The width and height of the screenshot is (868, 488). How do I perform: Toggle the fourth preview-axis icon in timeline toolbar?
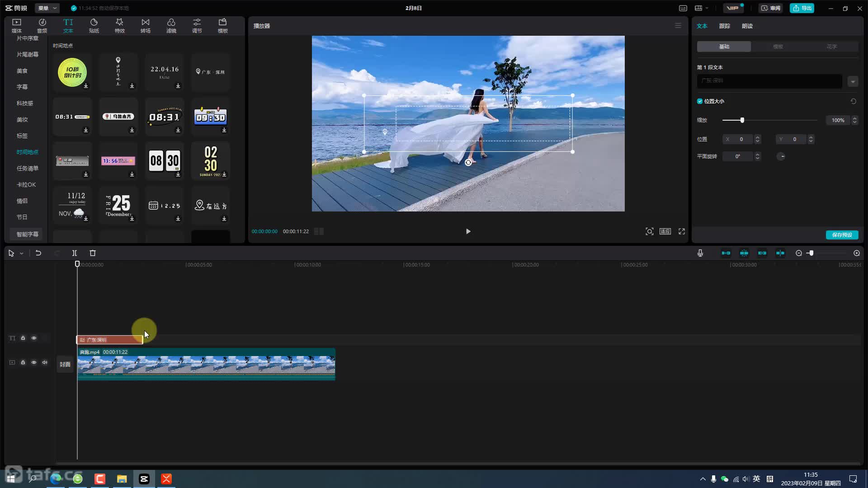[780, 253]
